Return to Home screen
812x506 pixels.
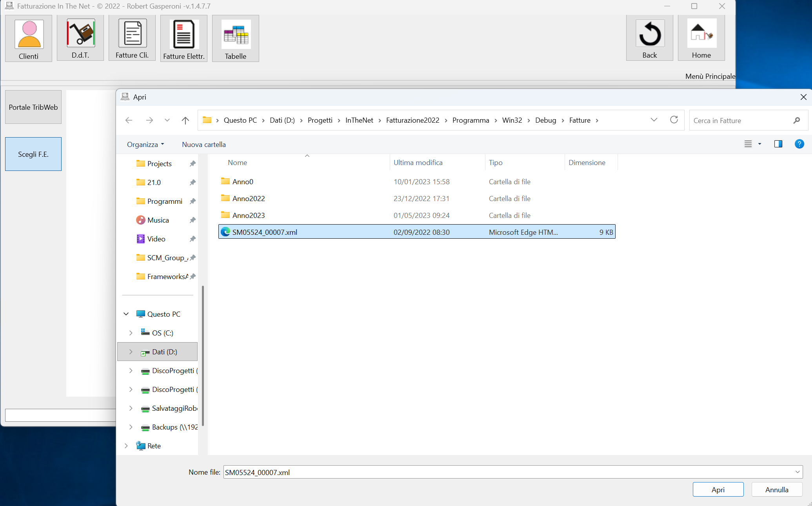(701, 38)
